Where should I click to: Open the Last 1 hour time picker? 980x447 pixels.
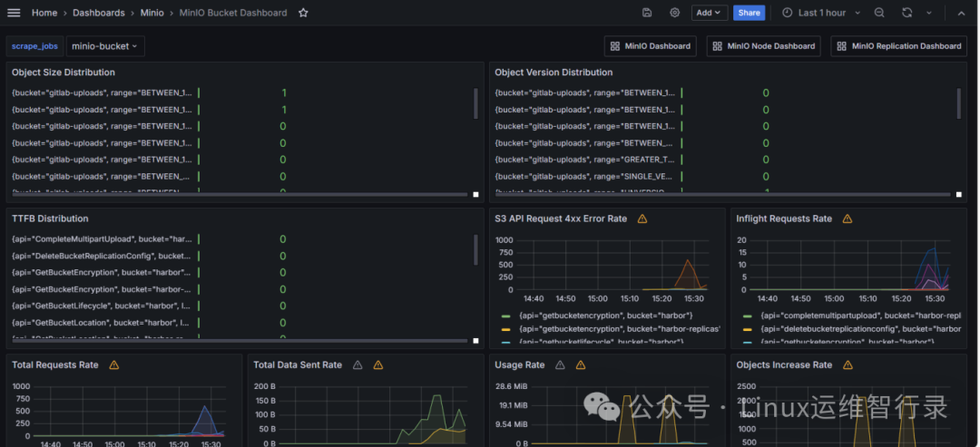point(821,13)
